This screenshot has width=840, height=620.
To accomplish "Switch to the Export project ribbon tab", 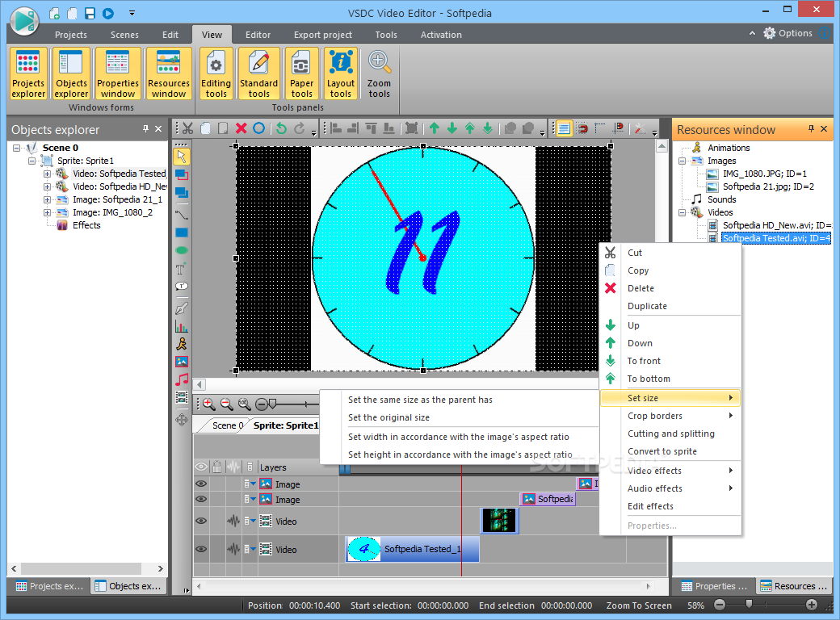I will [x=323, y=35].
